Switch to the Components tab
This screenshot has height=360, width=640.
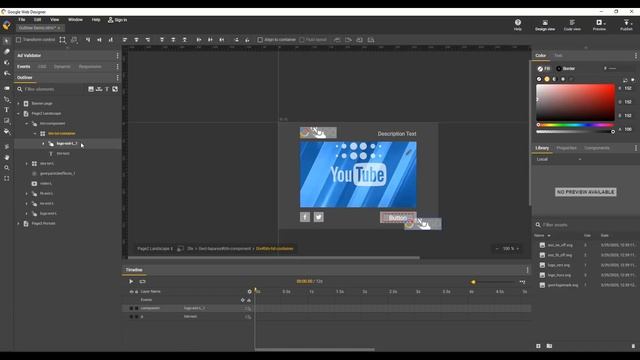(x=596, y=148)
